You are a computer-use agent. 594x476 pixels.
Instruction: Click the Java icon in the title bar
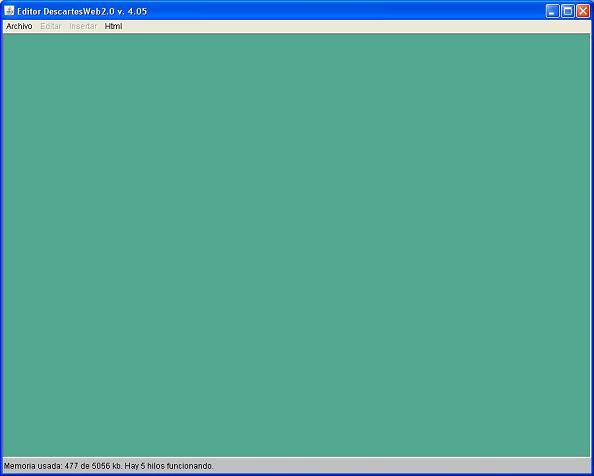9,11
